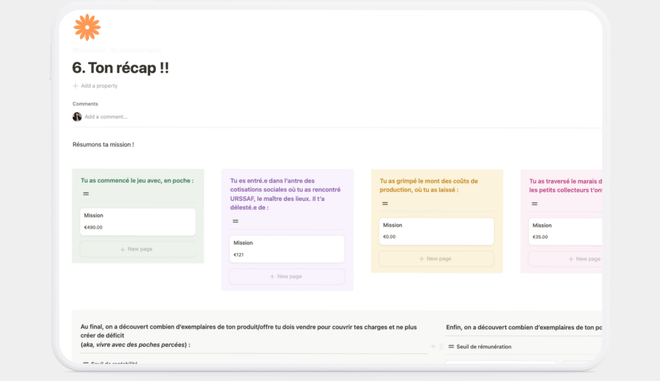
Task: Click New page in the pink card
Action: [x=565, y=259]
